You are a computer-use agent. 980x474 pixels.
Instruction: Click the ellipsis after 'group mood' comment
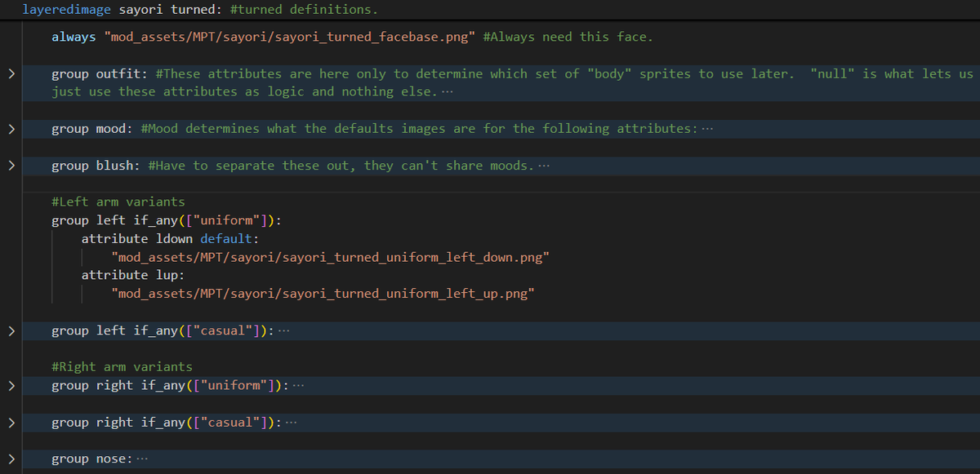706,130
